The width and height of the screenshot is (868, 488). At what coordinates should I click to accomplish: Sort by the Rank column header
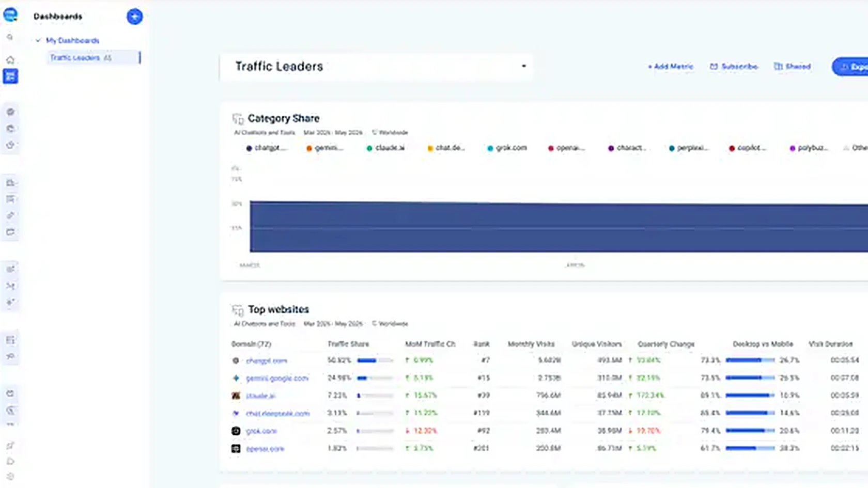pyautogui.click(x=482, y=344)
